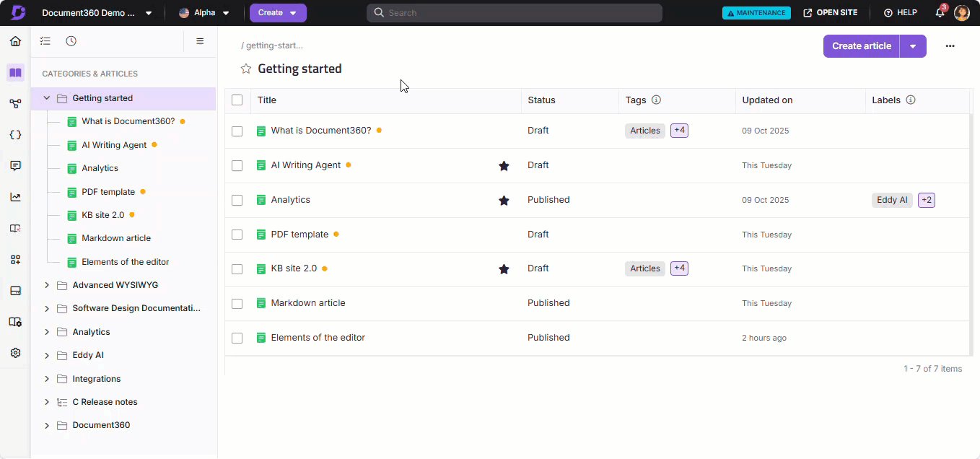Click the Search input field
This screenshot has height=459, width=980.
click(514, 13)
